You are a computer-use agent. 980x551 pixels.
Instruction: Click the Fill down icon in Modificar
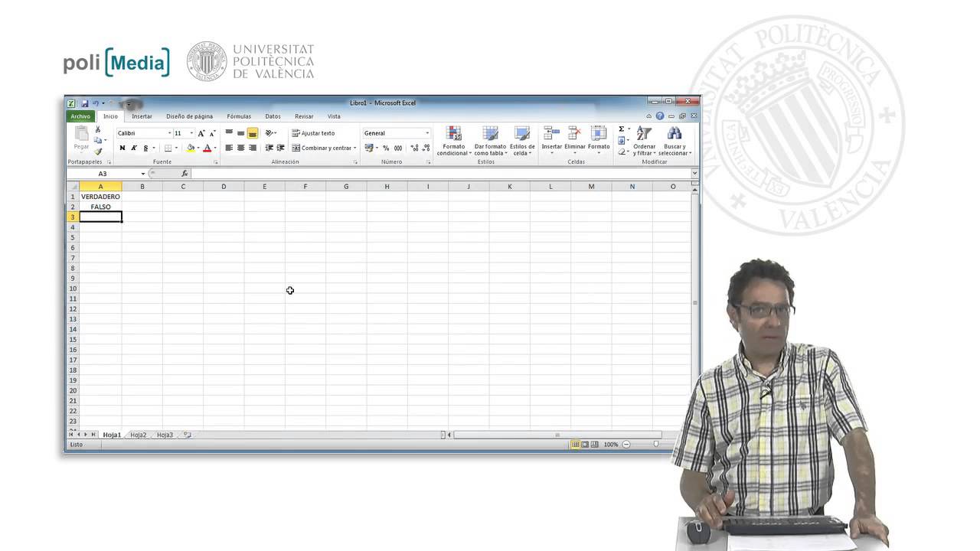(622, 140)
